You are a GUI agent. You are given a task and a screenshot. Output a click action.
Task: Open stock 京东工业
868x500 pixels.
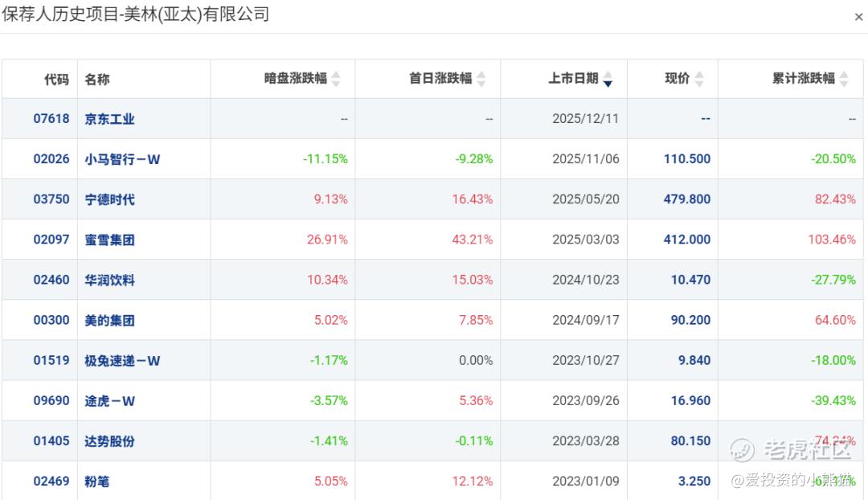coord(109,119)
